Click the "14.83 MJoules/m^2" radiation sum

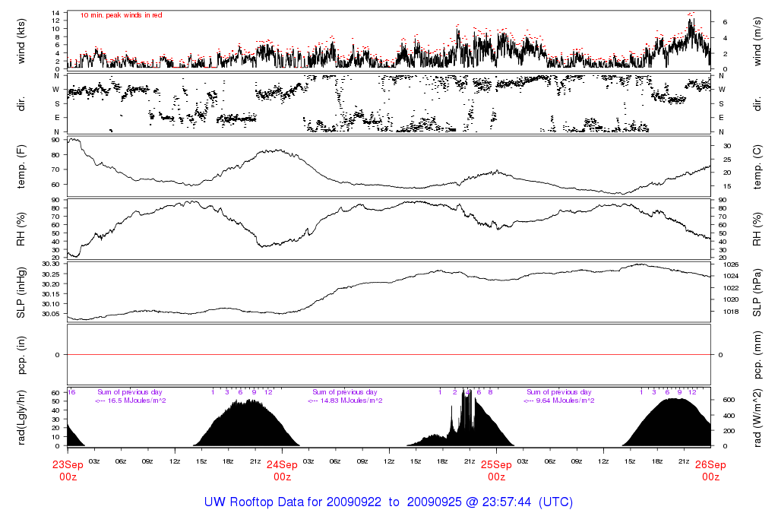[x=351, y=401]
